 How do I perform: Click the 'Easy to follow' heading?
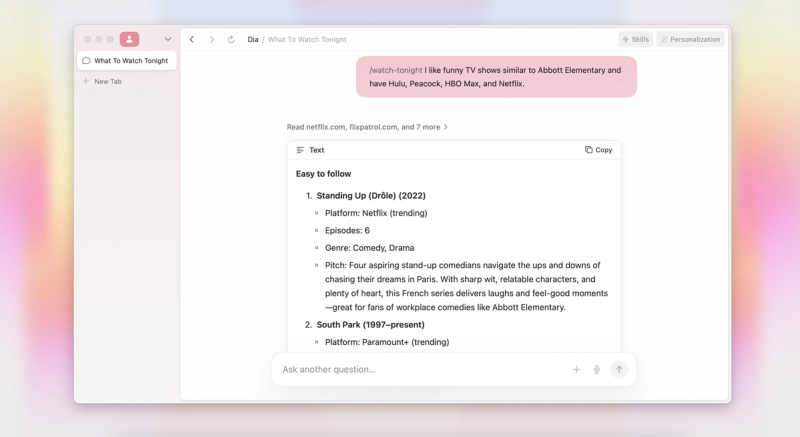pyautogui.click(x=323, y=174)
